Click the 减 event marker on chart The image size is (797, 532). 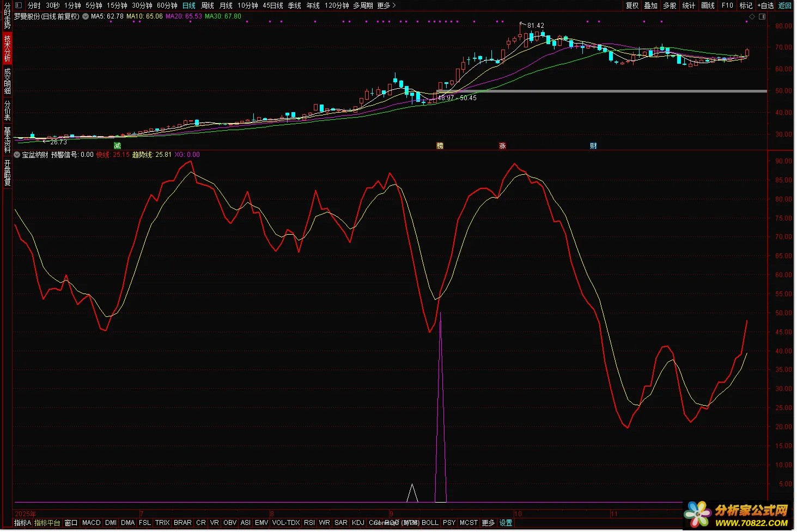[117, 146]
